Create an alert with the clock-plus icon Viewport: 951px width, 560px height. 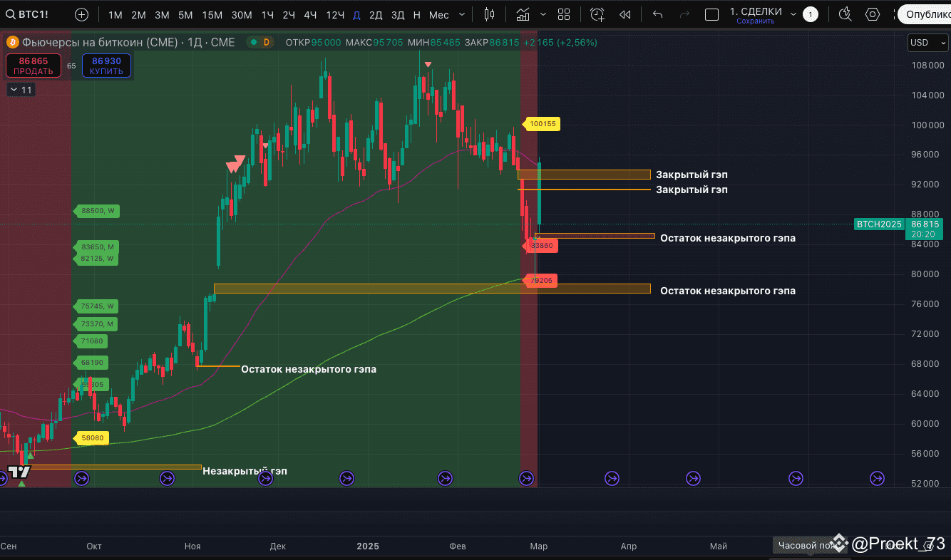[597, 14]
